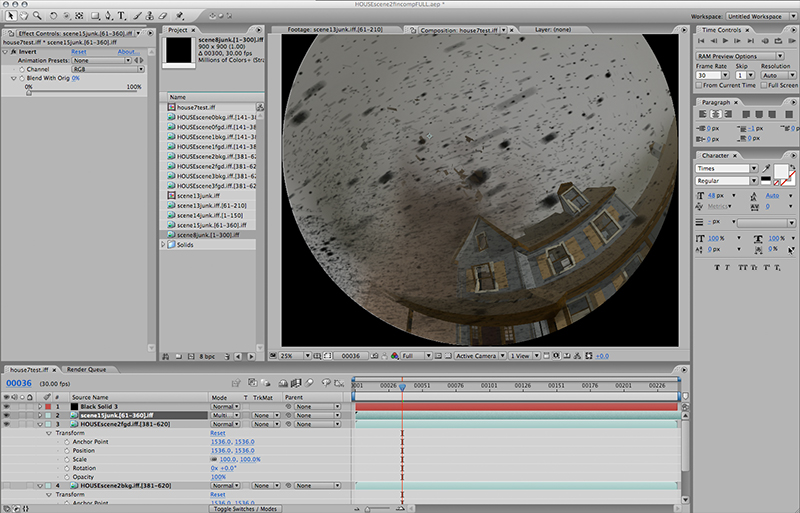This screenshot has width=800, height=513.
Task: Create new folder in Project panel
Action: point(179,356)
